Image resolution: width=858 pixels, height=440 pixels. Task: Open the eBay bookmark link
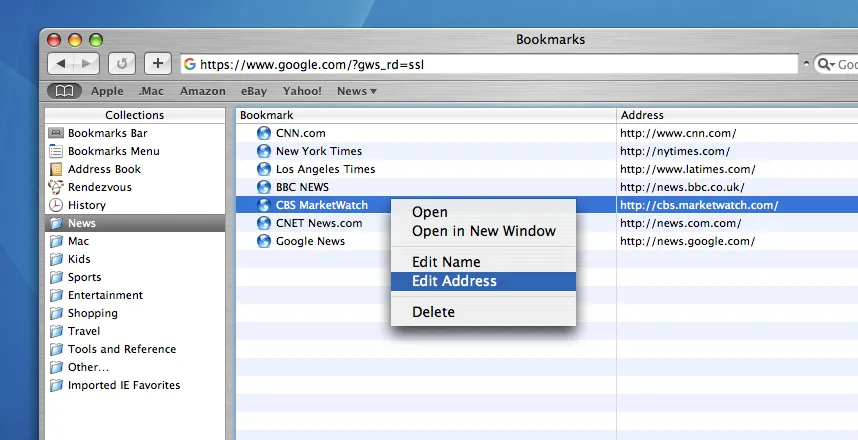[254, 91]
